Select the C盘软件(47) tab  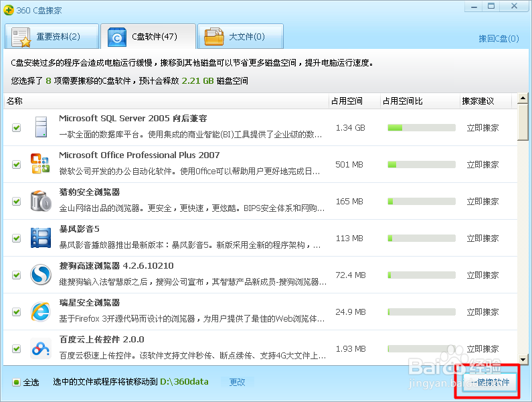click(x=149, y=36)
